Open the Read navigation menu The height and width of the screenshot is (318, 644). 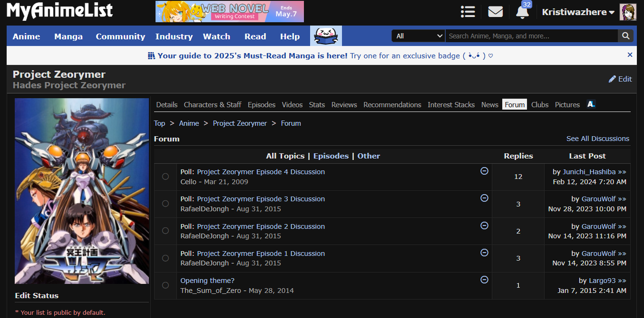[255, 36]
